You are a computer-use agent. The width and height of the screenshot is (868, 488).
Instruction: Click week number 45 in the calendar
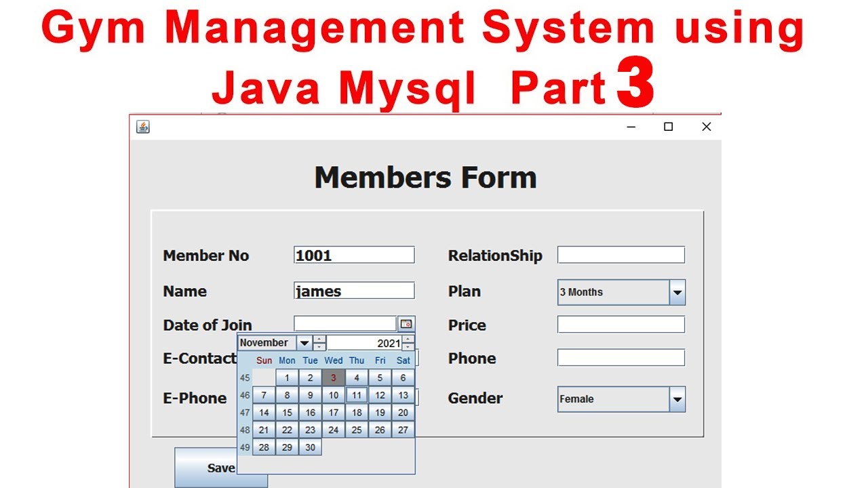pyautogui.click(x=245, y=378)
